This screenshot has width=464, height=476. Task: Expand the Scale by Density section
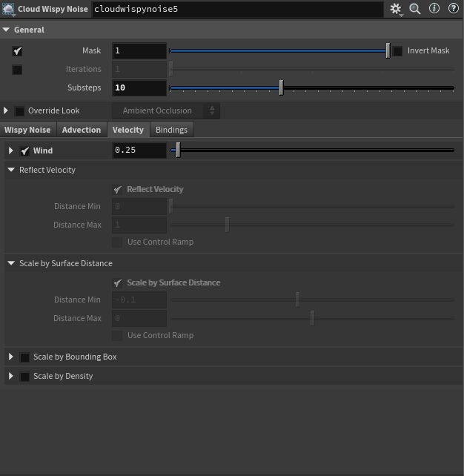pos(10,376)
